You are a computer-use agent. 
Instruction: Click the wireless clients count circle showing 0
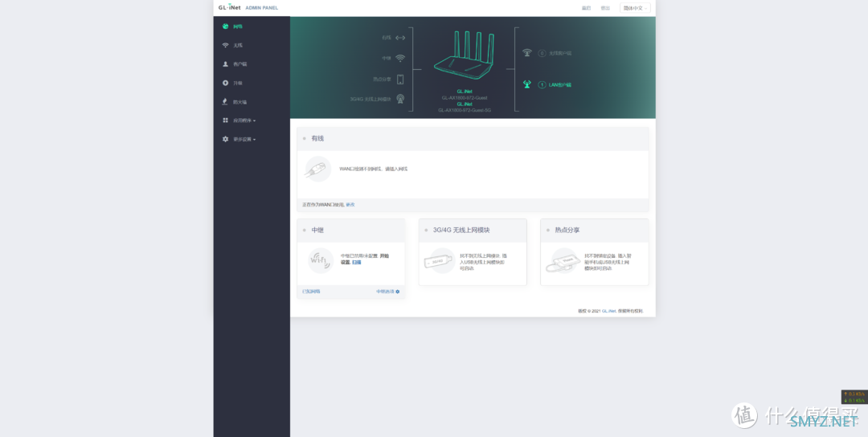(542, 54)
